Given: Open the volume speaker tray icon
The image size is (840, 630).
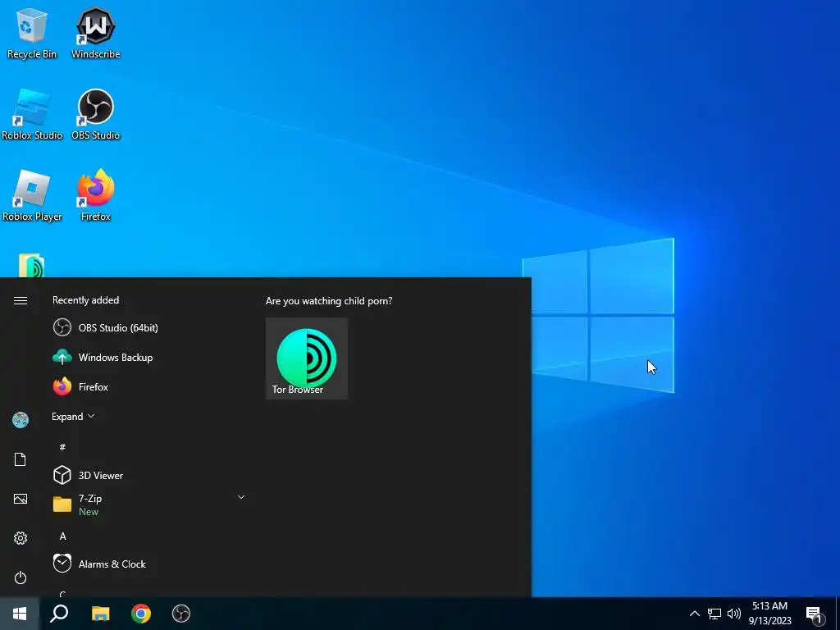Looking at the screenshot, I should pos(734,614).
